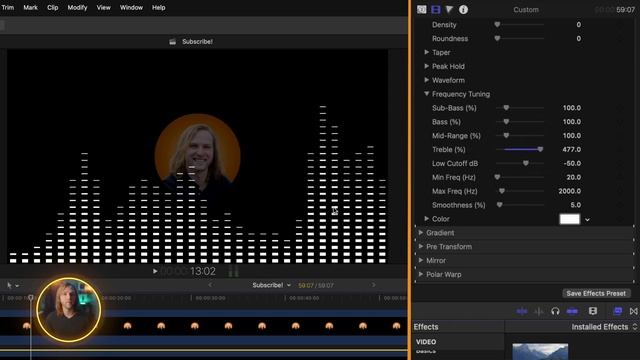Adjust the Max Freq (Hz) slider
Screen dimensions: 640x360
[x=520, y=191]
